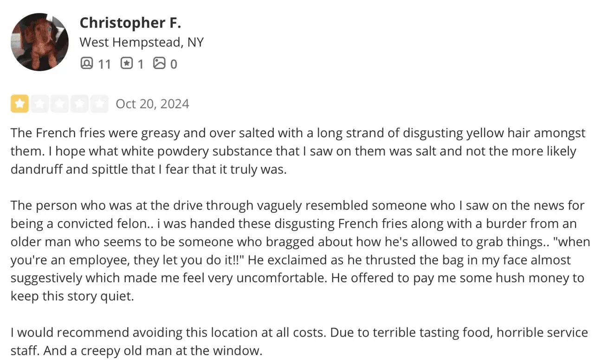Click the number 1 beside reviews icon

point(140,64)
